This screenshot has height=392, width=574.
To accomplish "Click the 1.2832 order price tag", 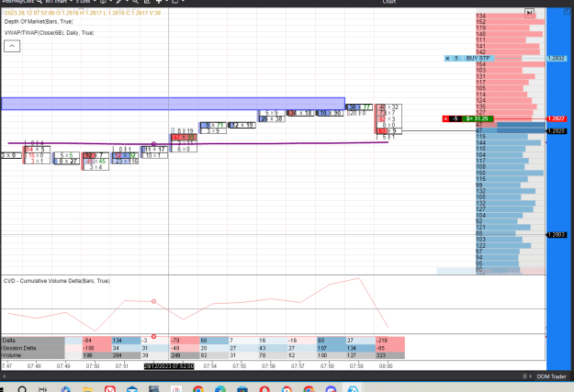I will (x=556, y=58).
